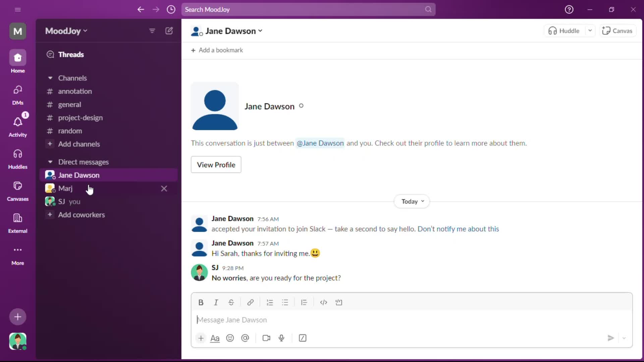Open the External tab in sidebar
The height and width of the screenshot is (362, 644).
click(x=18, y=223)
